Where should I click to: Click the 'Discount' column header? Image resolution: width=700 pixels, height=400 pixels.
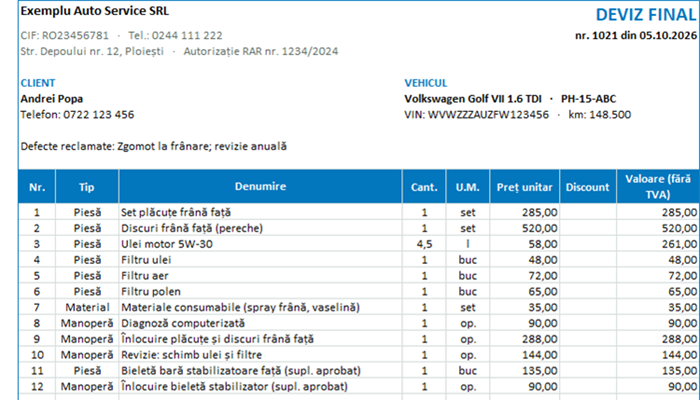point(588,187)
